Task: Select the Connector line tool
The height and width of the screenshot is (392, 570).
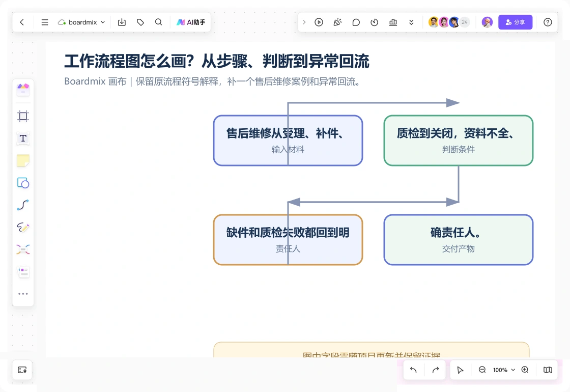Action: [23, 205]
